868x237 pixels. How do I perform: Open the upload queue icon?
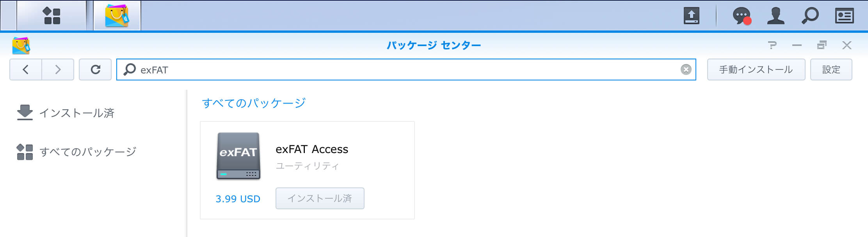(692, 16)
